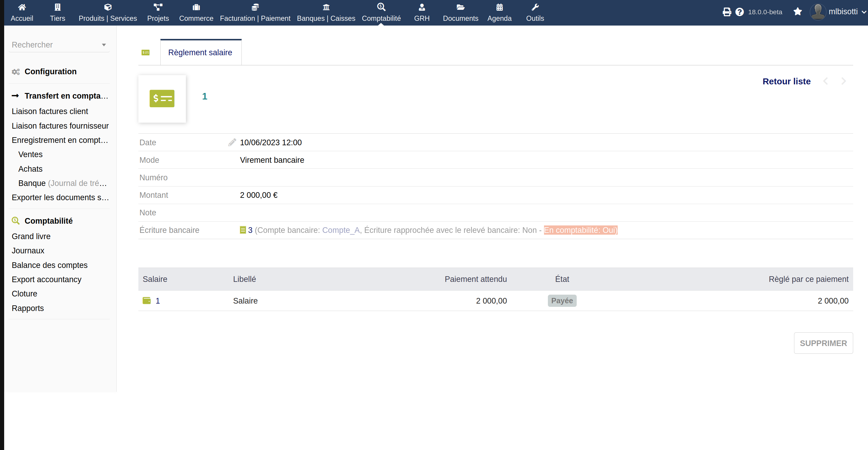The width and height of the screenshot is (868, 450).
Task: Open the Comptabilité menu
Action: pyautogui.click(x=381, y=12)
